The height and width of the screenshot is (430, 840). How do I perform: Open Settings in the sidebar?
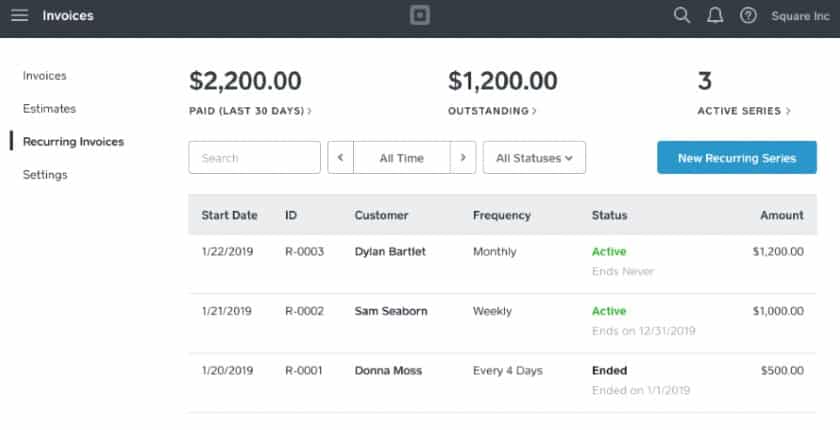45,175
